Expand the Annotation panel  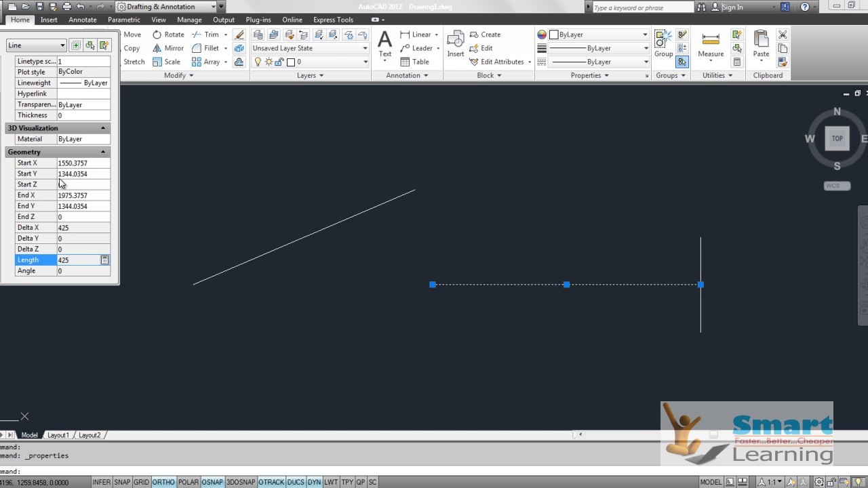[407, 75]
